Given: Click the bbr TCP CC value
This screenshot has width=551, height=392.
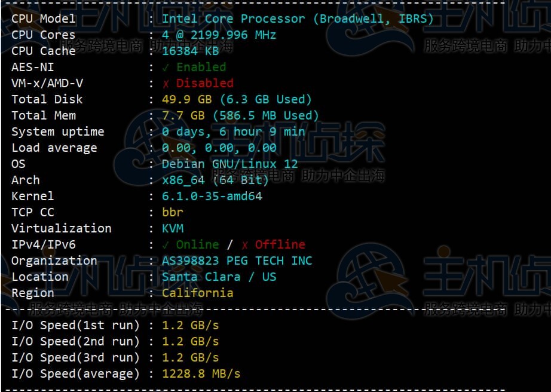Looking at the screenshot, I should pyautogui.click(x=172, y=213).
